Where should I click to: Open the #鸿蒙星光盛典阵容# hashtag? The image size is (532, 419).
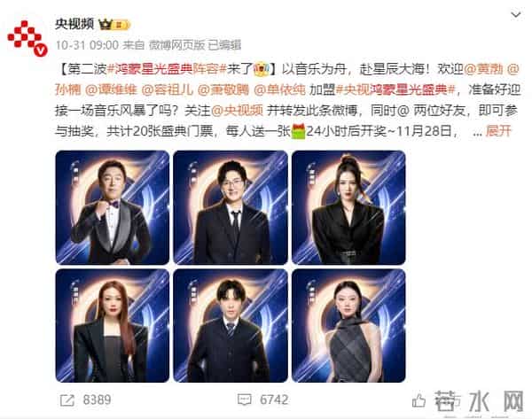(x=167, y=69)
